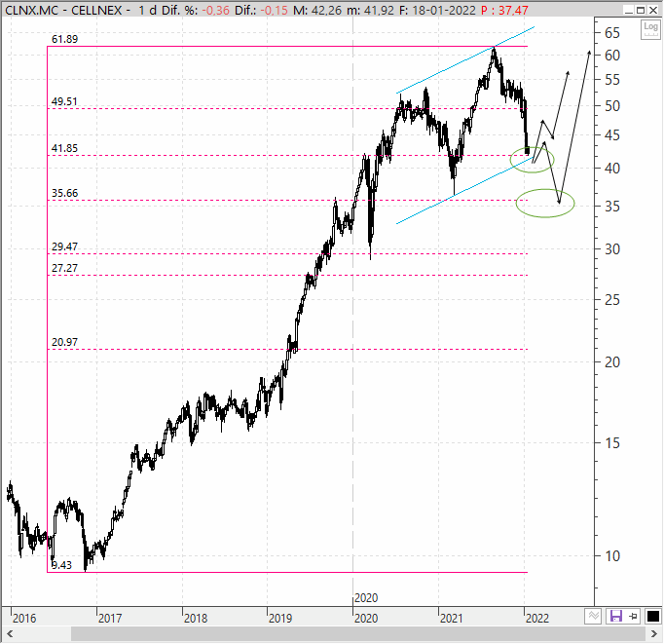Click the 40 price axis tick
Screen dimensions: 664x644
click(612, 169)
